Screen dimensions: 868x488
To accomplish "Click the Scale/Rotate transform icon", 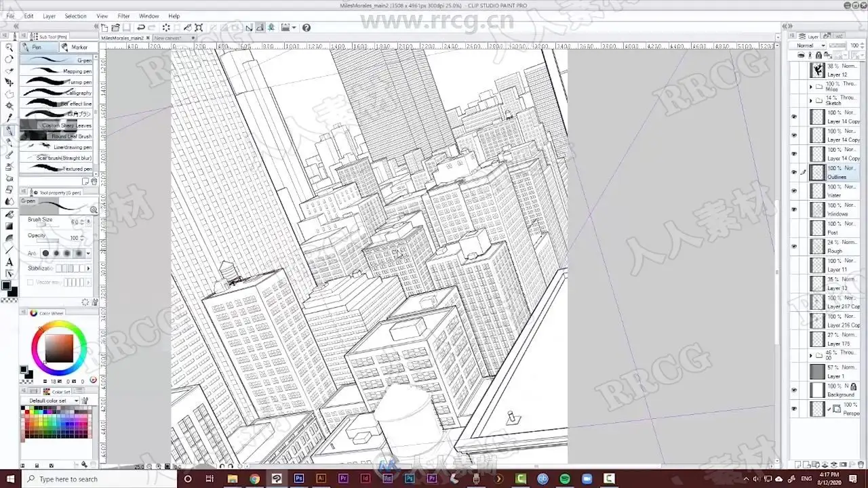I will pos(199,28).
